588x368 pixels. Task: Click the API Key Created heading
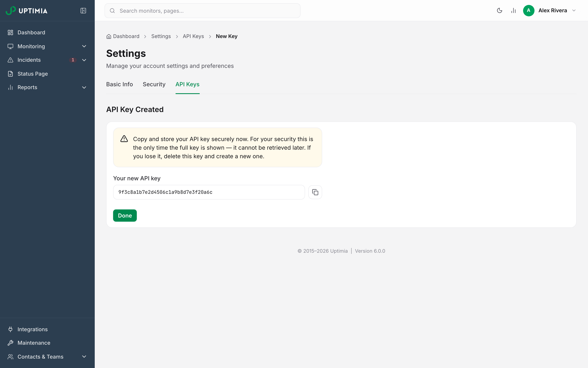[x=135, y=110]
